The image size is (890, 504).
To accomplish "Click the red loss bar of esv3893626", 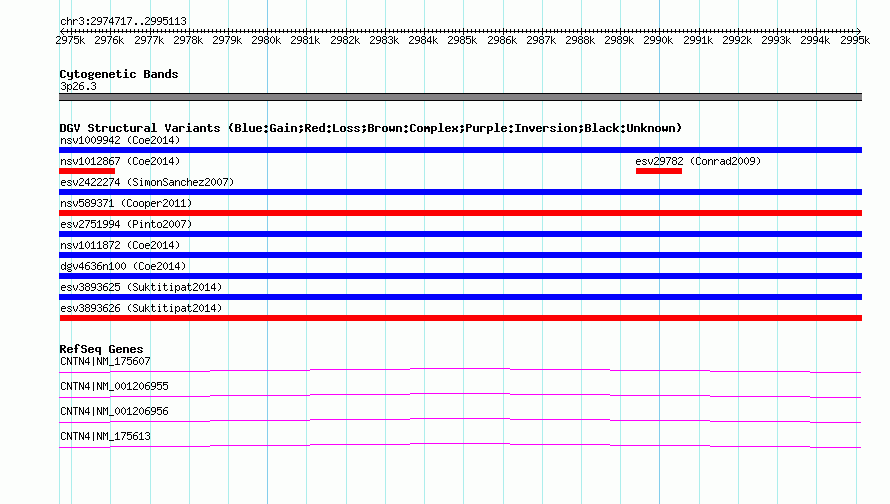I will pyautogui.click(x=460, y=318).
